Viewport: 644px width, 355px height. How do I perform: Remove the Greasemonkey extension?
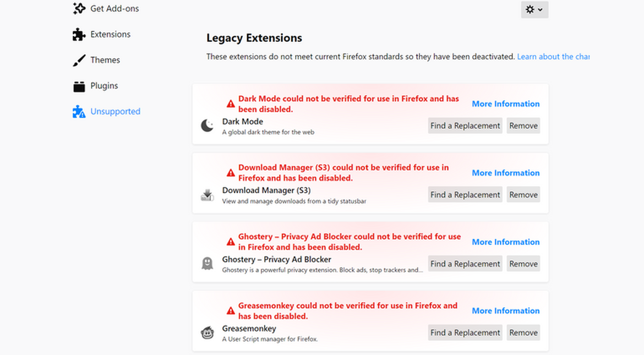tap(523, 332)
